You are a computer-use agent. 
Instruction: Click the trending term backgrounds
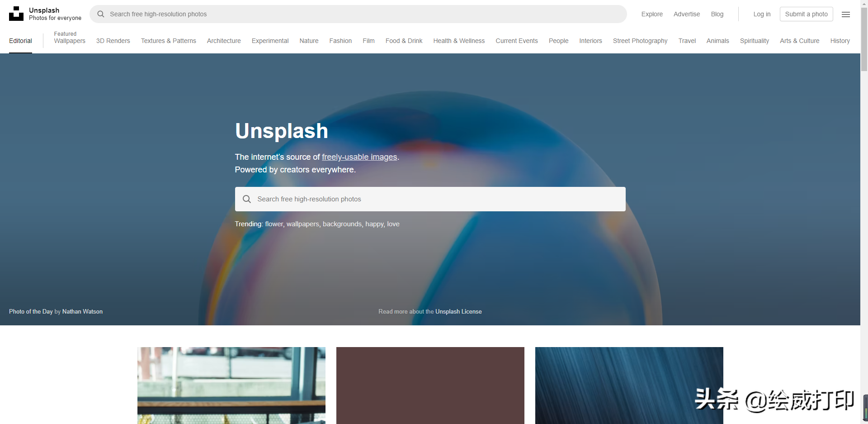342,224
